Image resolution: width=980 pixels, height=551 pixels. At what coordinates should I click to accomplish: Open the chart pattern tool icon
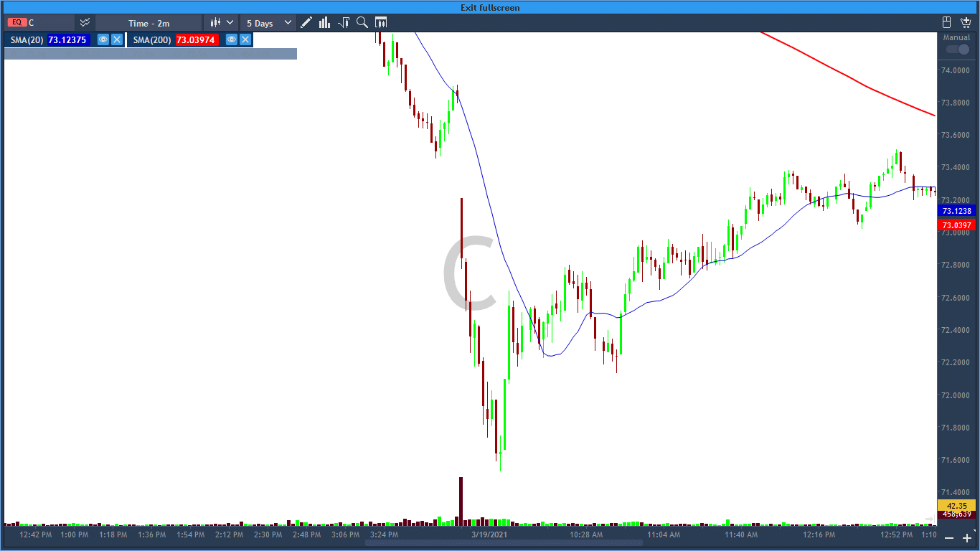click(344, 23)
